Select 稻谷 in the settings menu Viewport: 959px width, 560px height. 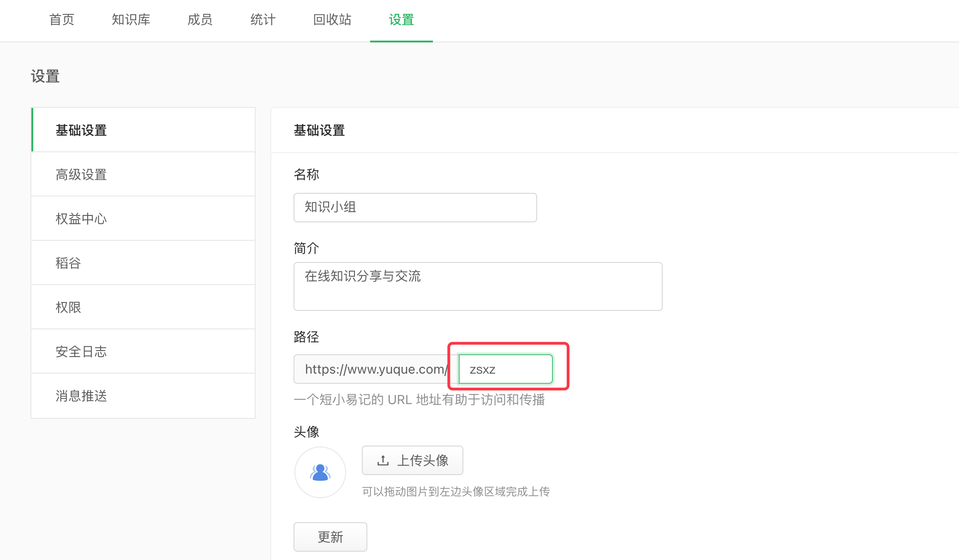(143, 263)
